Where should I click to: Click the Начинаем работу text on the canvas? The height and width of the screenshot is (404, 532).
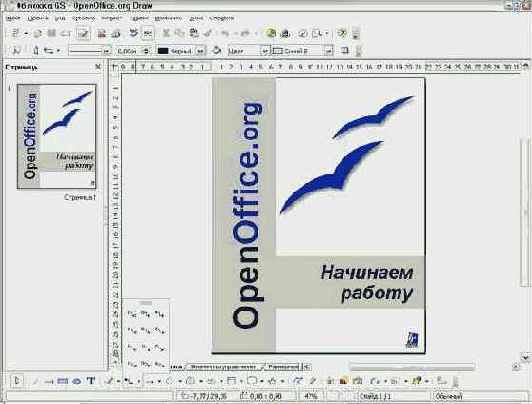[x=367, y=283]
